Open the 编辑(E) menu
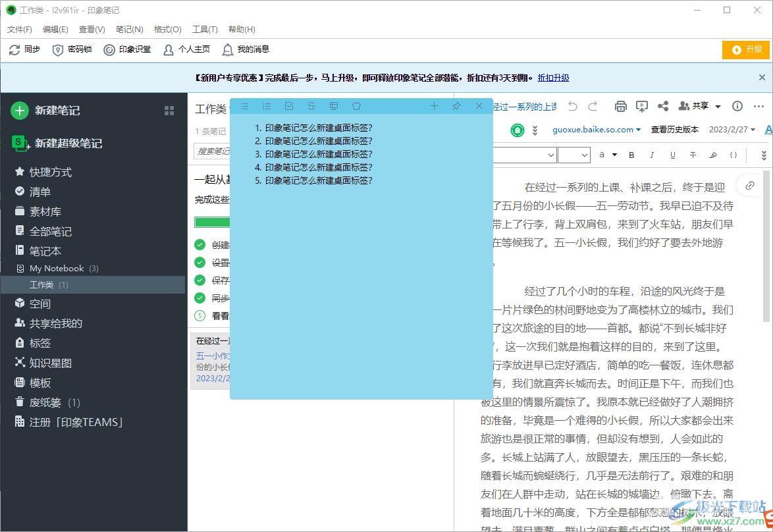773x532 pixels. [x=55, y=30]
